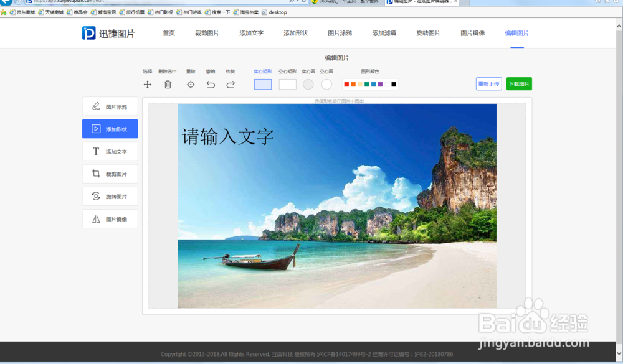Open 添加文字 in the top navigation
The width and height of the screenshot is (623, 364).
(x=251, y=34)
